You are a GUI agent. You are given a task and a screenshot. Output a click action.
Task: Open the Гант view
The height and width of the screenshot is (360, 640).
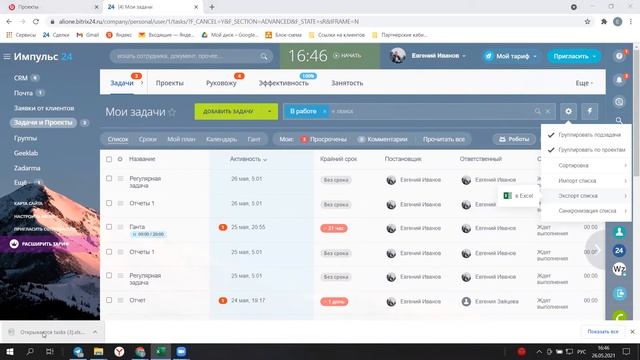[x=253, y=139]
